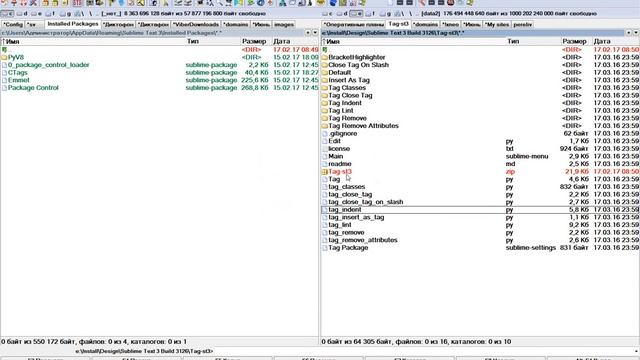Select drive e in left panel drive bar
The height and width of the screenshot is (360, 640).
click(36, 13)
